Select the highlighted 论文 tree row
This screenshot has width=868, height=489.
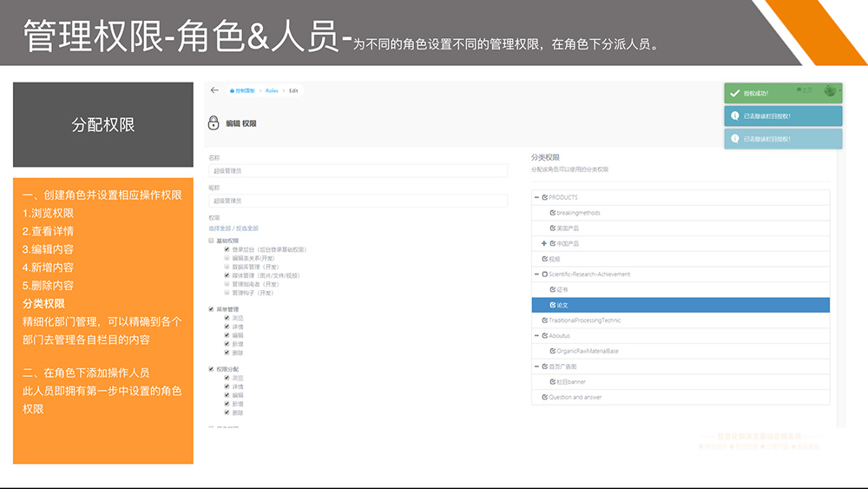coord(681,305)
